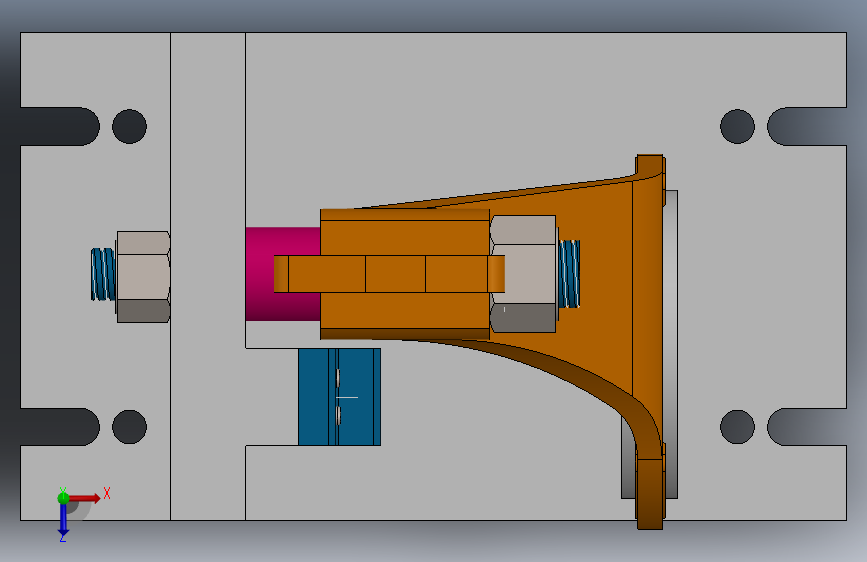Image resolution: width=867 pixels, height=562 pixels.
Task: Select the narrow vertical plate between the plates
Action: pos(208,276)
